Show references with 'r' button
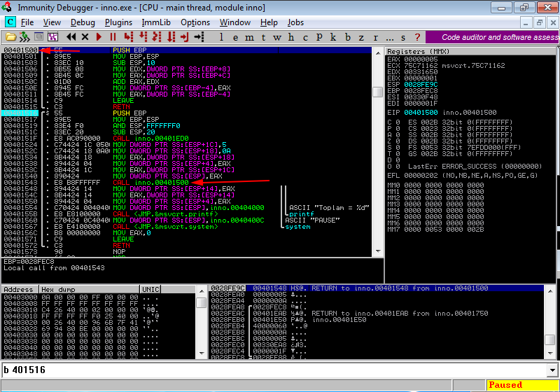 (x=375, y=37)
